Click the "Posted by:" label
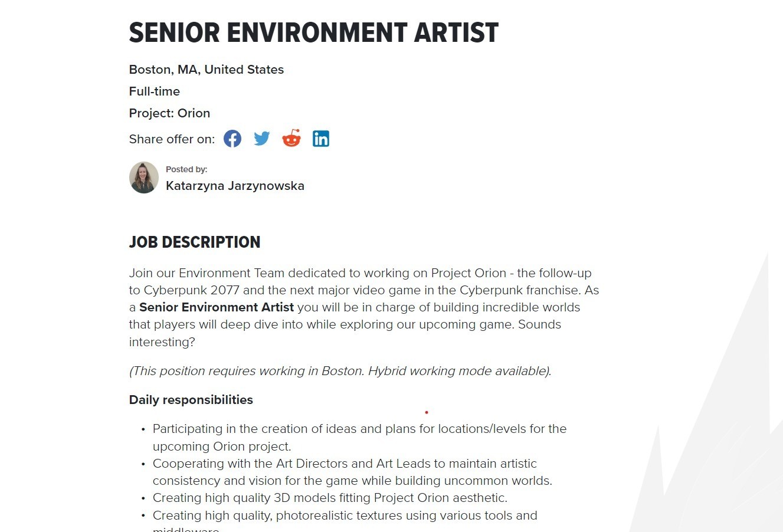The image size is (783, 532). pyautogui.click(x=186, y=169)
